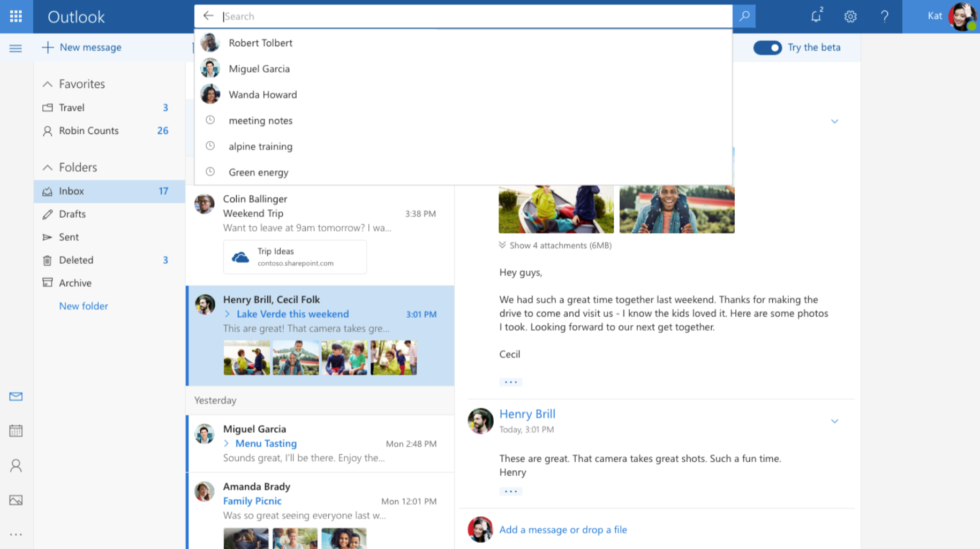Select Wanda Howard from search suggestions

click(263, 94)
